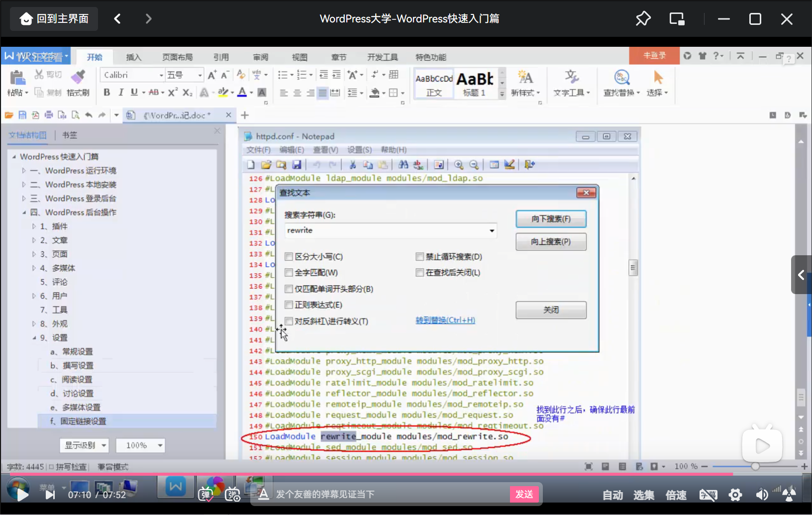Expand 一、WordPress 运行环境 outline node
812x515 pixels.
click(23, 171)
